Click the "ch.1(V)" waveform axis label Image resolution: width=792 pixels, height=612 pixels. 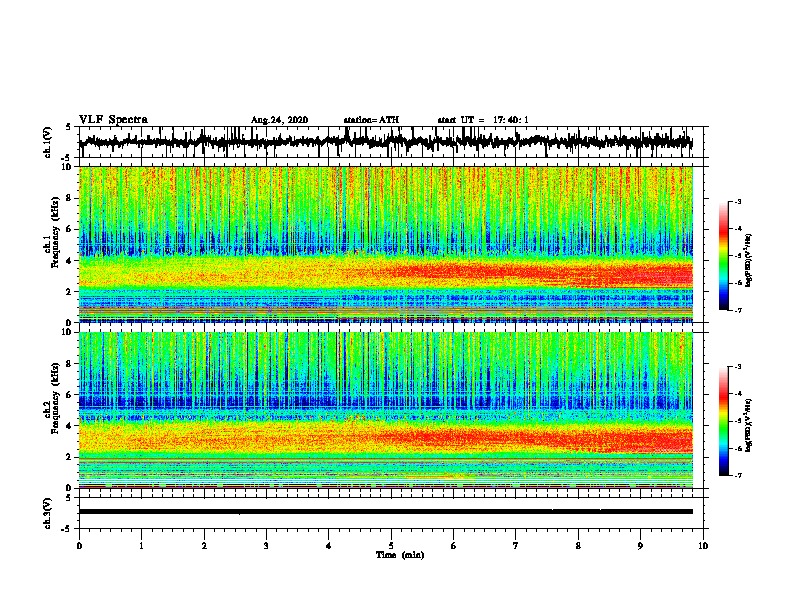coord(48,142)
